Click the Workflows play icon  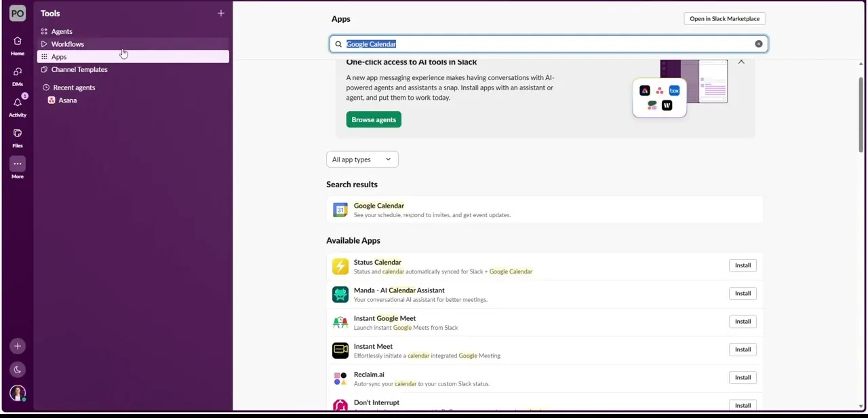[x=44, y=44]
